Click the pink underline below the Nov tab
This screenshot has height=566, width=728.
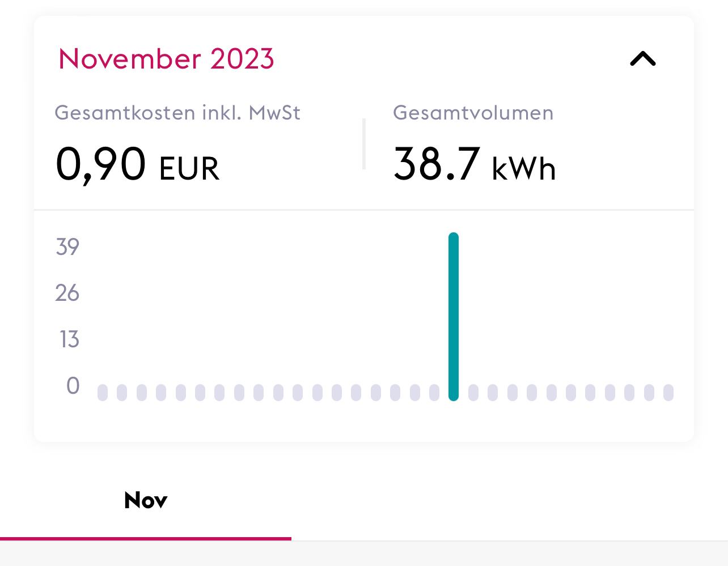146,538
